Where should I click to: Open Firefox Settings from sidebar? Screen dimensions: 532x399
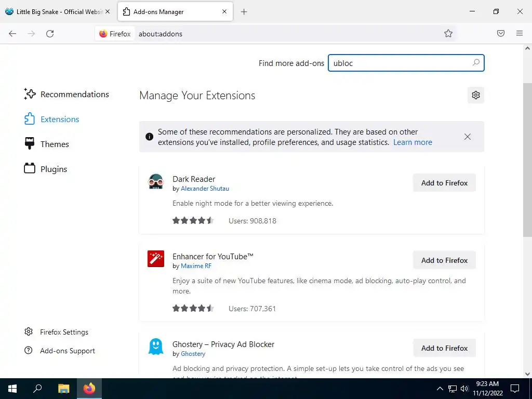56,332
